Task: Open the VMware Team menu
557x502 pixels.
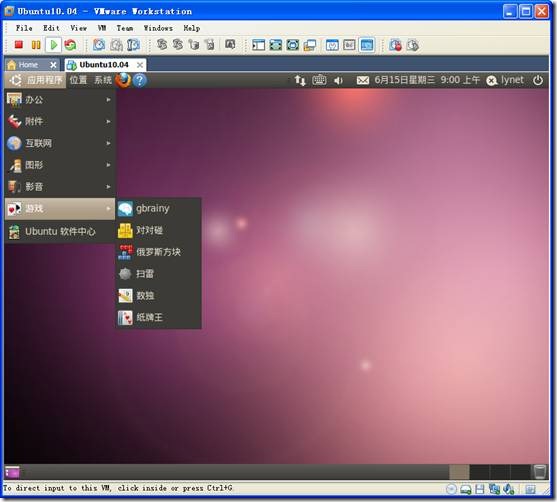Action: (125, 28)
